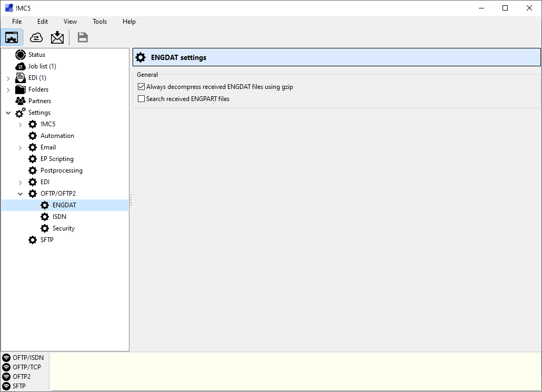Click the ENGDAT settings header
The image size is (542, 392).
pyautogui.click(x=337, y=57)
